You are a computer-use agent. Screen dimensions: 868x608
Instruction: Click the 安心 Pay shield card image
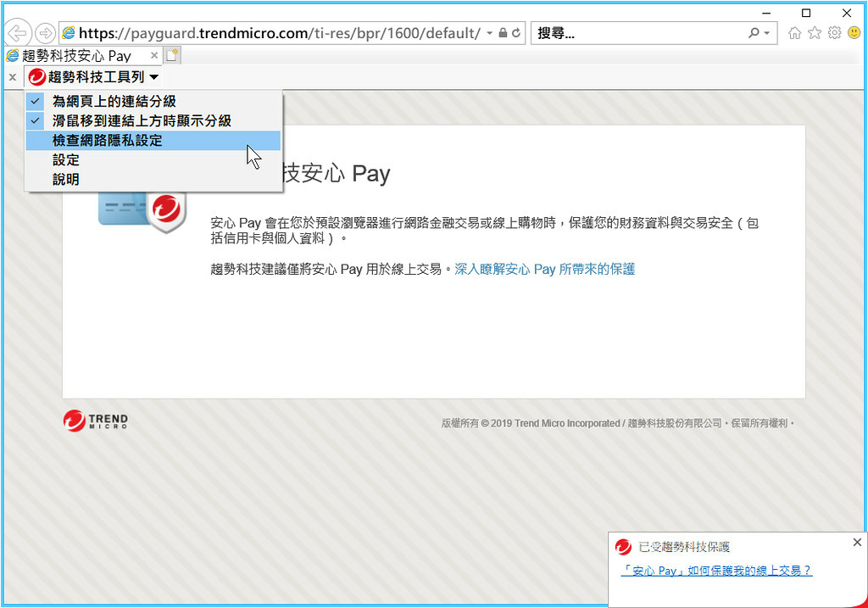pos(142,212)
